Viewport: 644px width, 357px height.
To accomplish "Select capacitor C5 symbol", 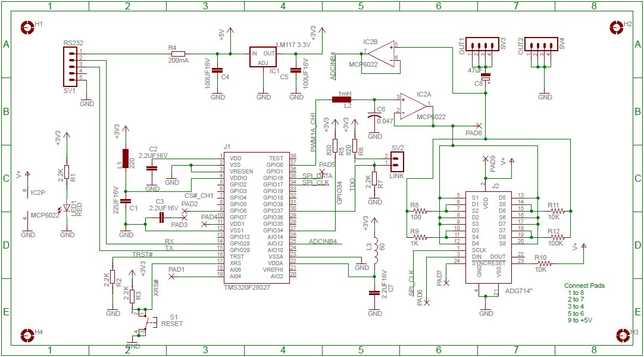I will click(296, 70).
